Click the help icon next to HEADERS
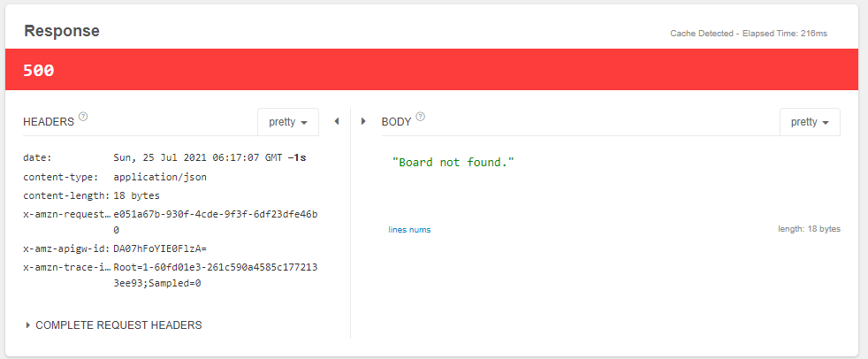The width and height of the screenshot is (868, 359). click(x=83, y=117)
